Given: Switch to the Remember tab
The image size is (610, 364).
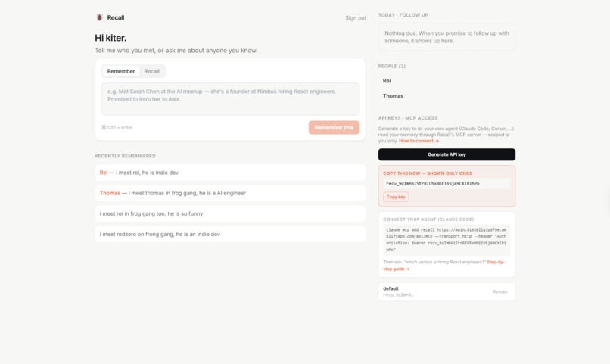Looking at the screenshot, I should [121, 71].
